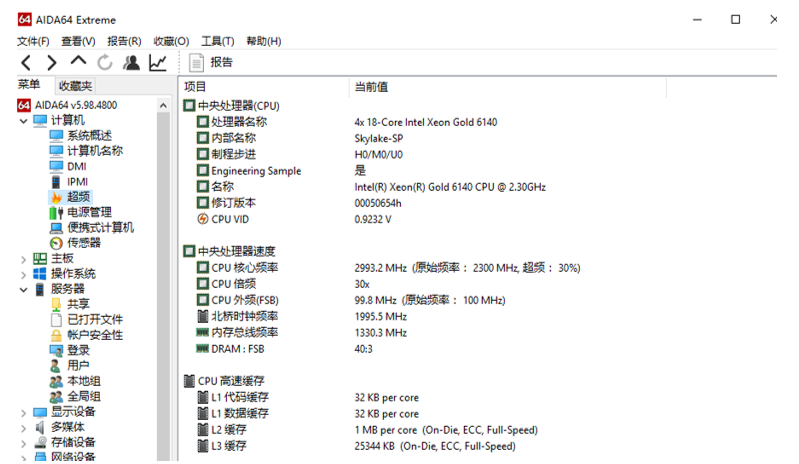Expand the 存储设备 tree node
The height and width of the screenshot is (464, 799).
click(23, 443)
